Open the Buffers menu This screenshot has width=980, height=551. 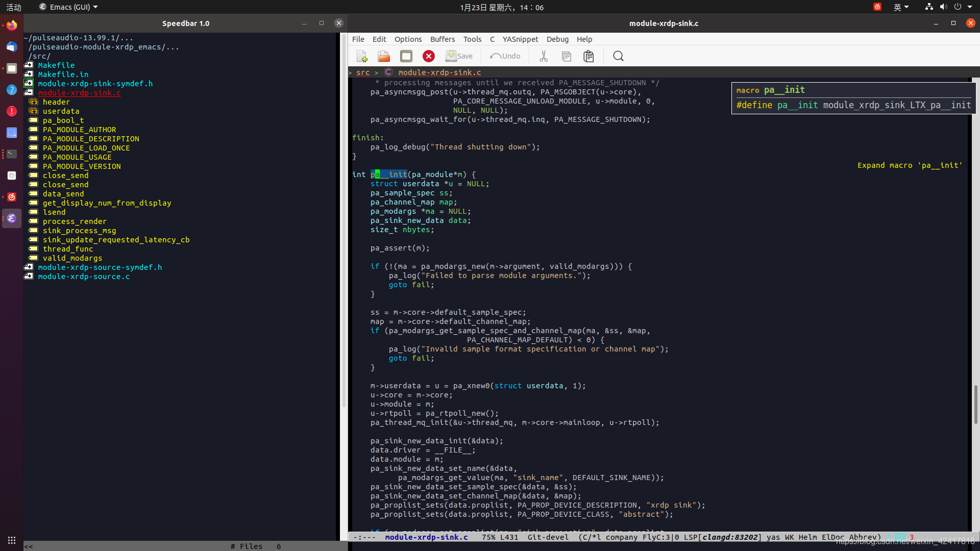[442, 39]
